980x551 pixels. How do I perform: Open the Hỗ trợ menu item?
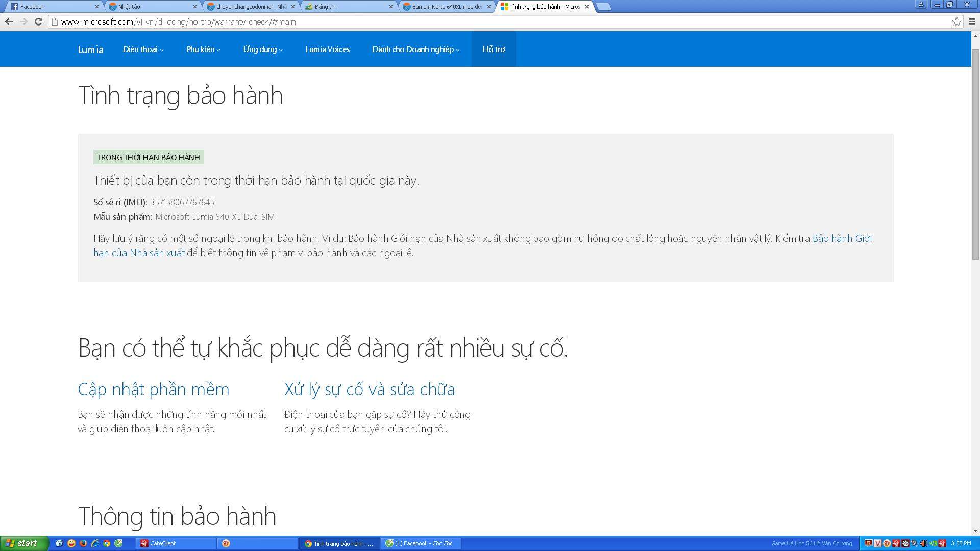(x=494, y=49)
